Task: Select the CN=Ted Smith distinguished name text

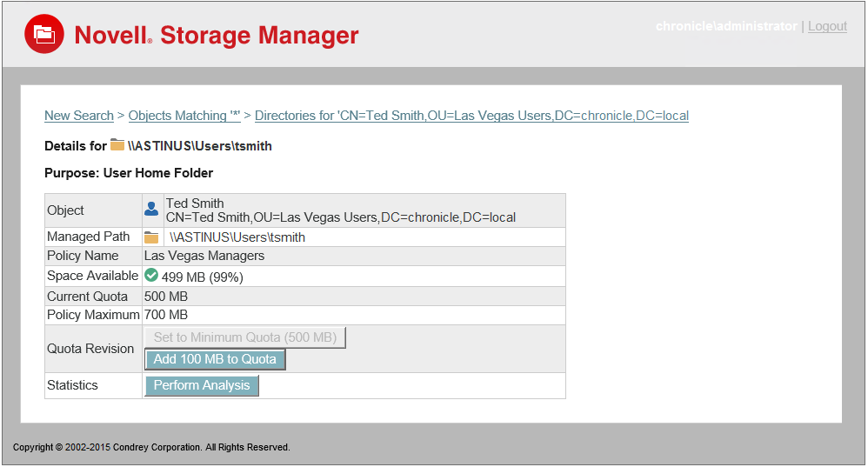Action: point(340,217)
